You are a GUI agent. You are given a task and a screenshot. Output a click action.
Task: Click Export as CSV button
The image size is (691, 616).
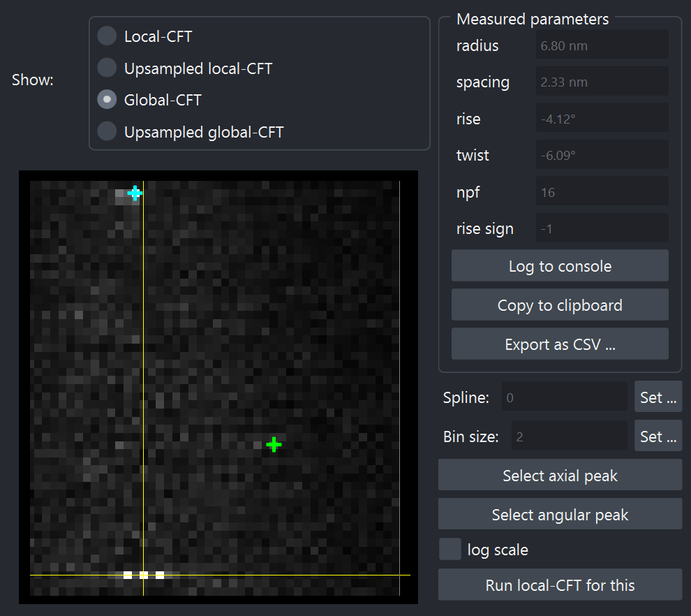(x=560, y=344)
